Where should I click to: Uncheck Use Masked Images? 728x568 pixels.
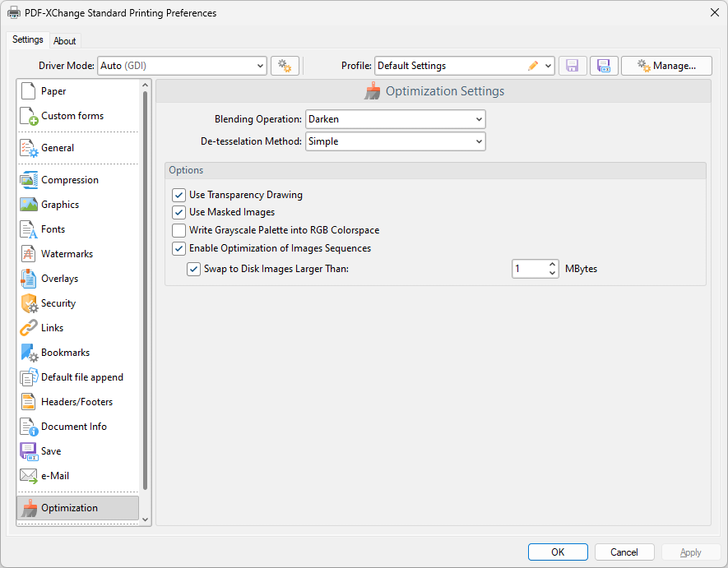coord(179,213)
